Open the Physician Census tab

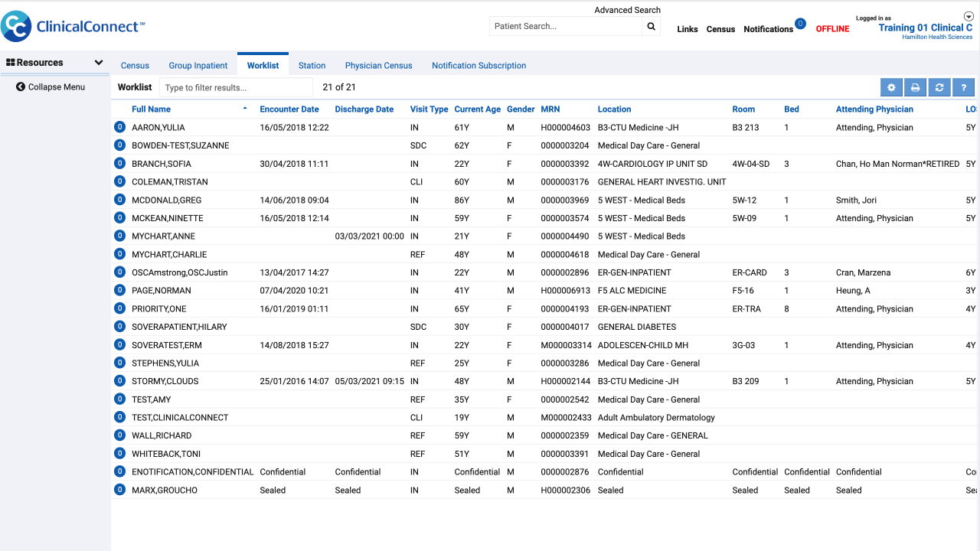pos(378,66)
